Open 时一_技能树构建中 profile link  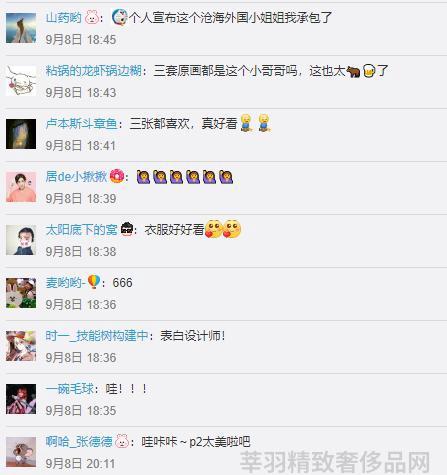[x=97, y=336]
